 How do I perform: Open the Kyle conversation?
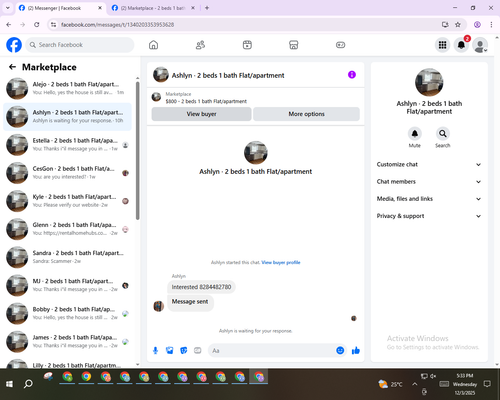point(67,201)
